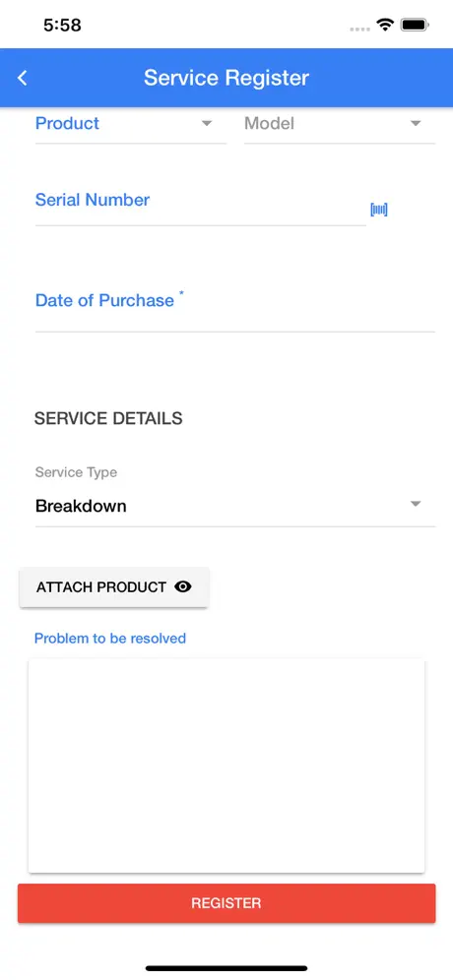Go back using the header chevron

pos(23,78)
